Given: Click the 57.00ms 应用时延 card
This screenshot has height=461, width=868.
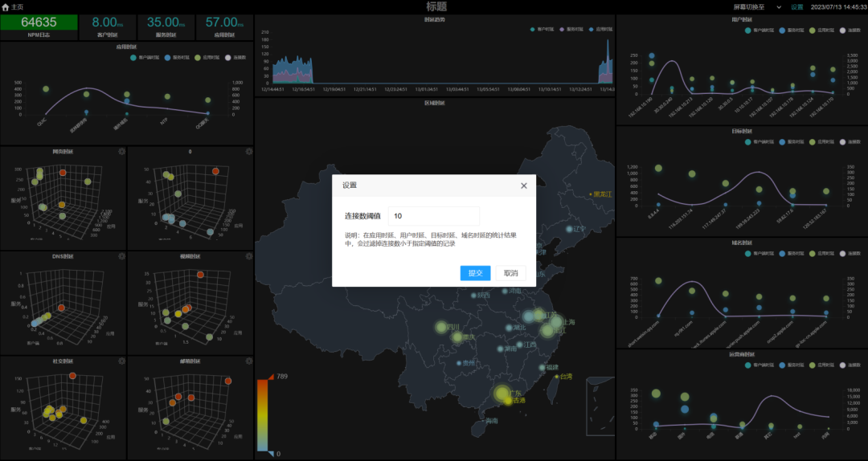Looking at the screenshot, I should 225,27.
